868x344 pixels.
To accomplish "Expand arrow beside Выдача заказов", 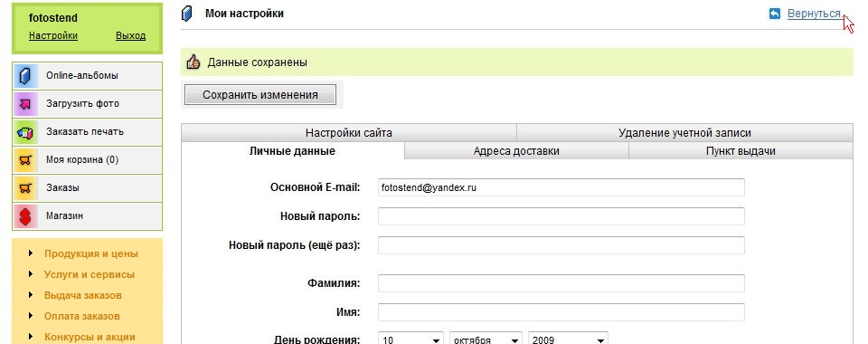I will [x=31, y=295].
